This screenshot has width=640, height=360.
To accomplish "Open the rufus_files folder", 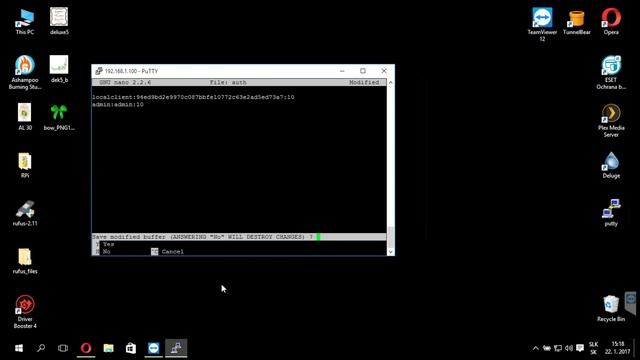I will [x=25, y=261].
